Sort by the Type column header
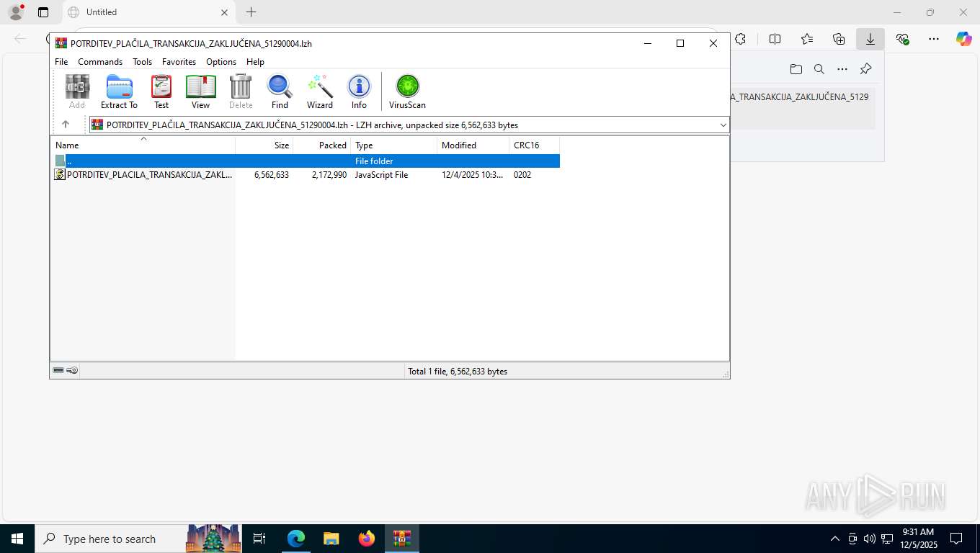This screenshot has width=980, height=553. pos(394,145)
